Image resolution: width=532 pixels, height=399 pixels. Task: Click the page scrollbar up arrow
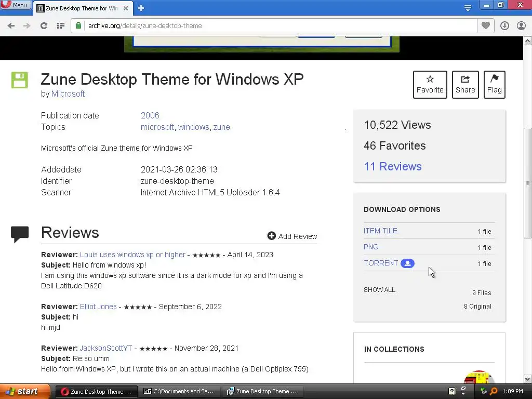pyautogui.click(x=528, y=41)
